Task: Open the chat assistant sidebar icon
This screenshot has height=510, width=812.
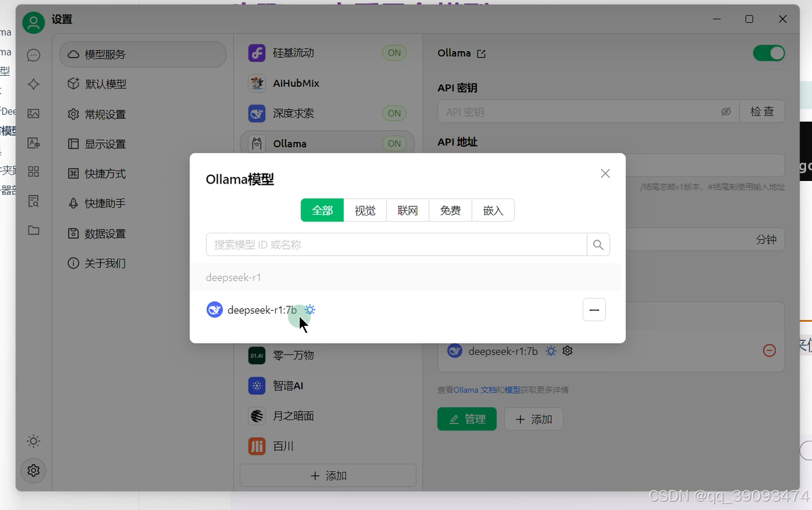Action: pos(34,56)
